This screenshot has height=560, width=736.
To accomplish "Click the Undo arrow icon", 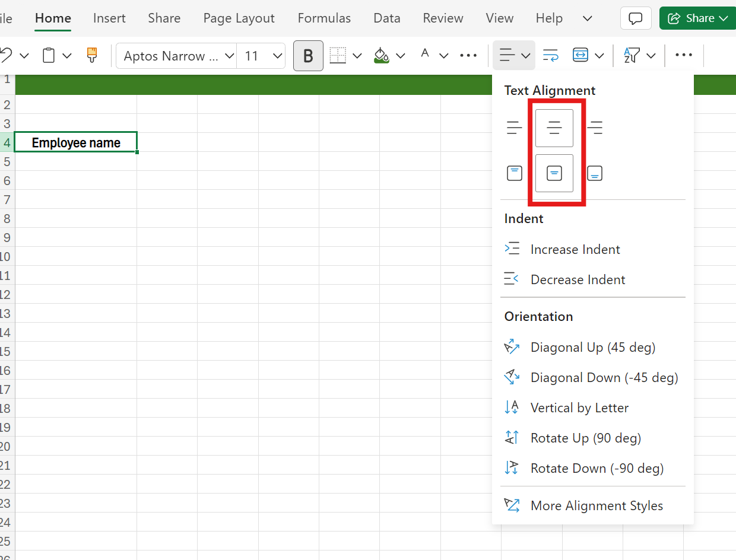I will 5,56.
